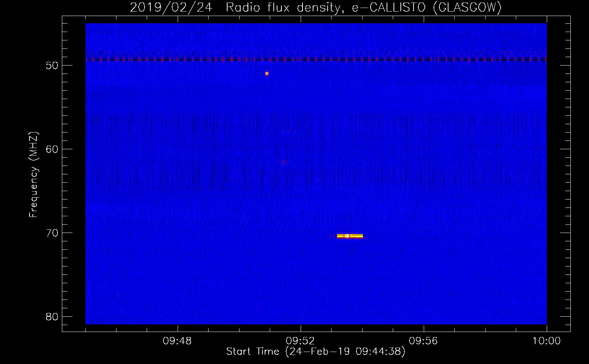This screenshot has width=589, height=364.
Task: Select the Frequency (MHZ) axis label
Action: pyautogui.click(x=33, y=175)
